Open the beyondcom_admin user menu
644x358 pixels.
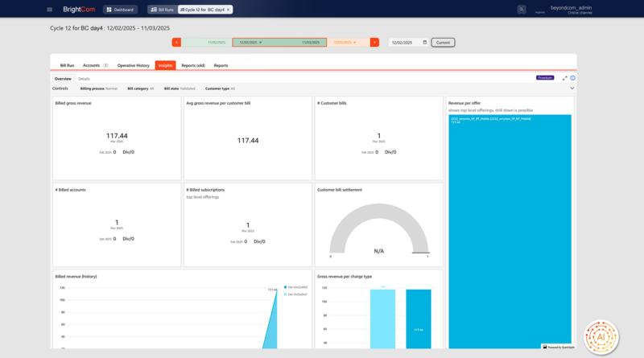(x=571, y=10)
